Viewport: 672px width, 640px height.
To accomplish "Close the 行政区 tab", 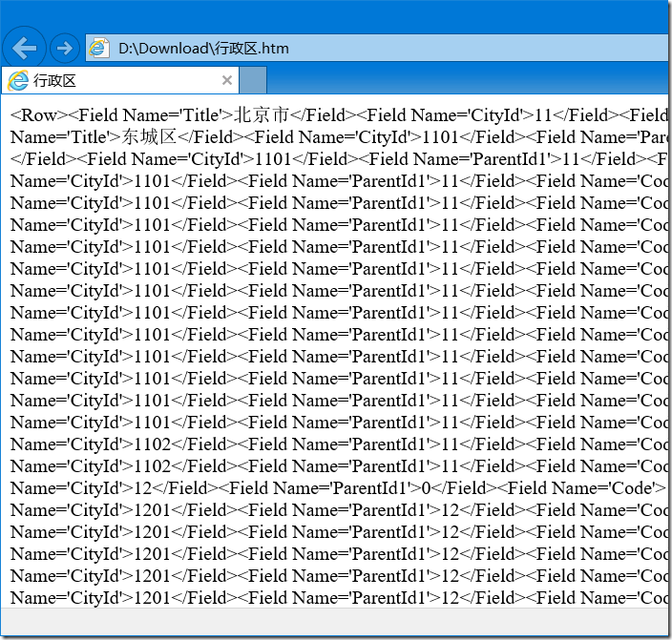I will [227, 80].
